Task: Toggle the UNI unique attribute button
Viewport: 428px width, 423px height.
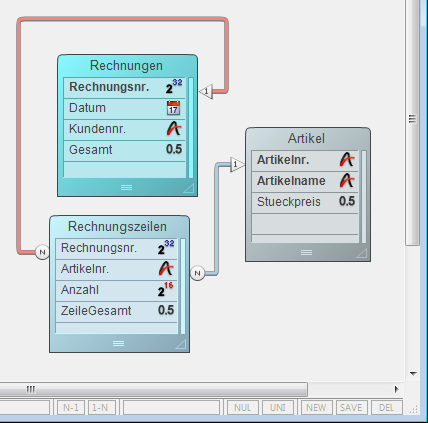Action: tap(278, 408)
